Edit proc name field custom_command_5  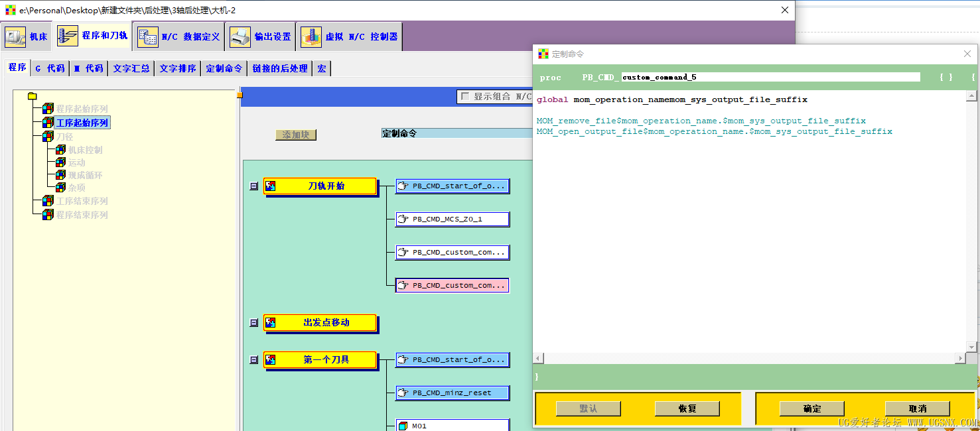(x=770, y=77)
